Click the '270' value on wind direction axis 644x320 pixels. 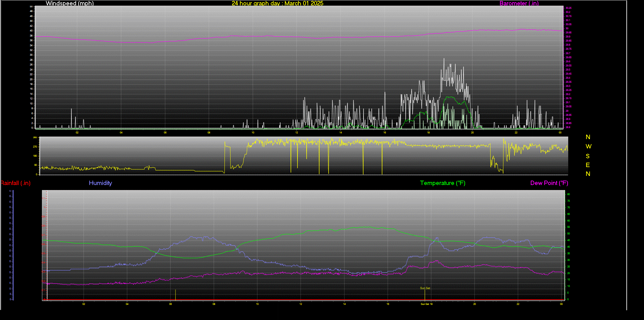click(x=35, y=147)
